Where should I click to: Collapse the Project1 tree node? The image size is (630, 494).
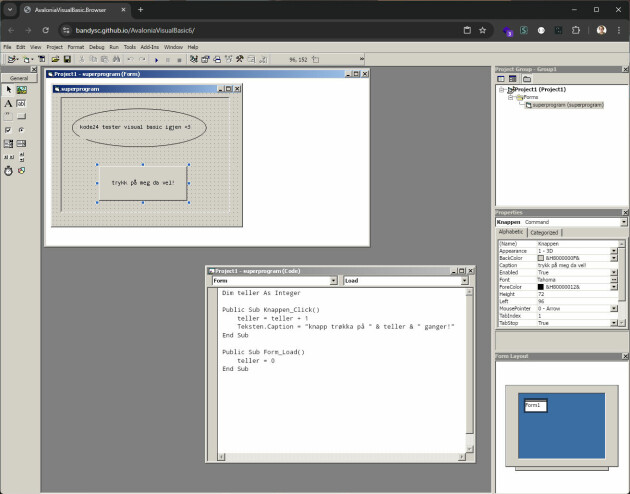pos(501,90)
